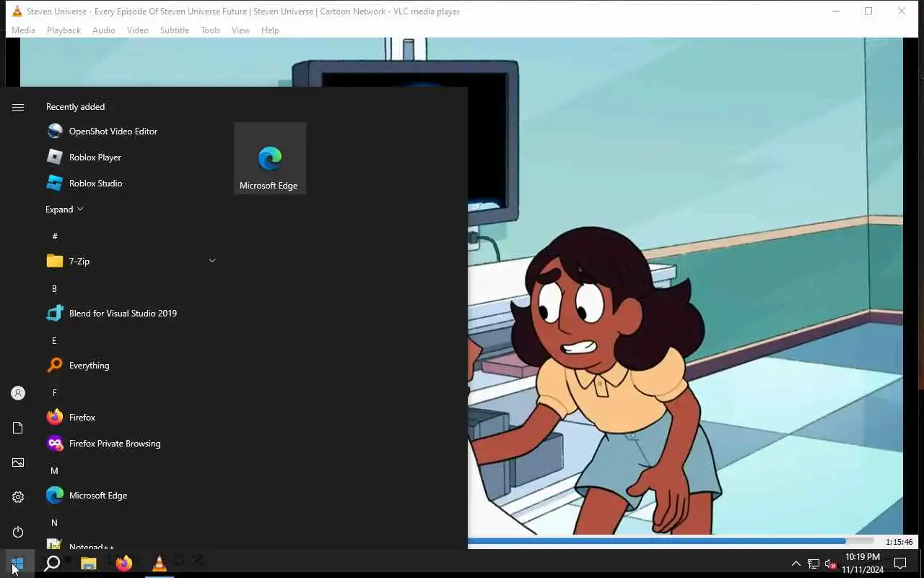Click the VLC playback seek bar
The width and height of the screenshot is (924, 578).
pos(670,541)
